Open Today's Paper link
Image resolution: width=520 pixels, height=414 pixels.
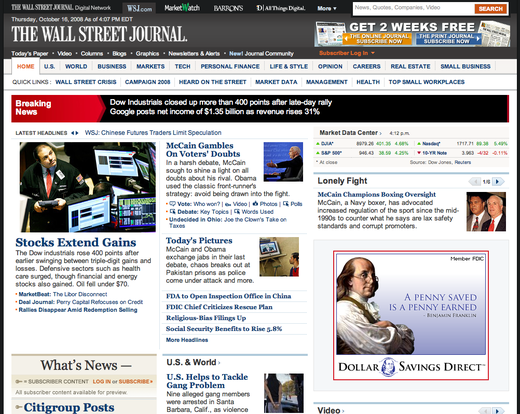30,53
